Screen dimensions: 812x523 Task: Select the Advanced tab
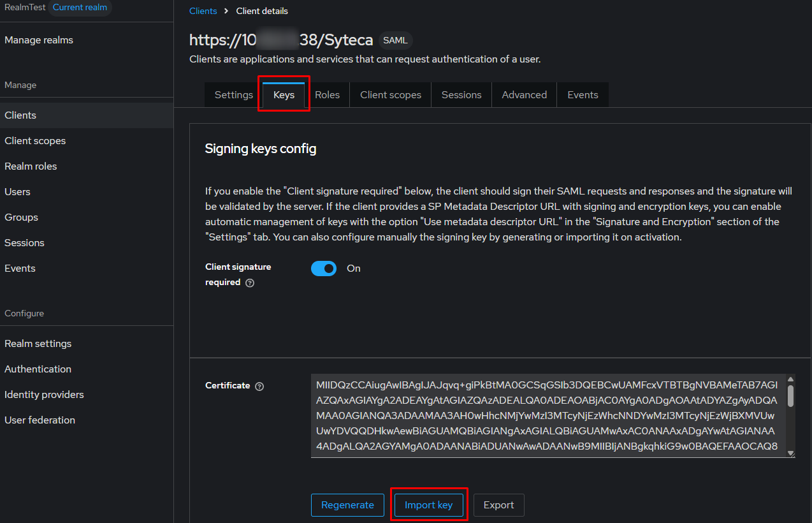524,95
